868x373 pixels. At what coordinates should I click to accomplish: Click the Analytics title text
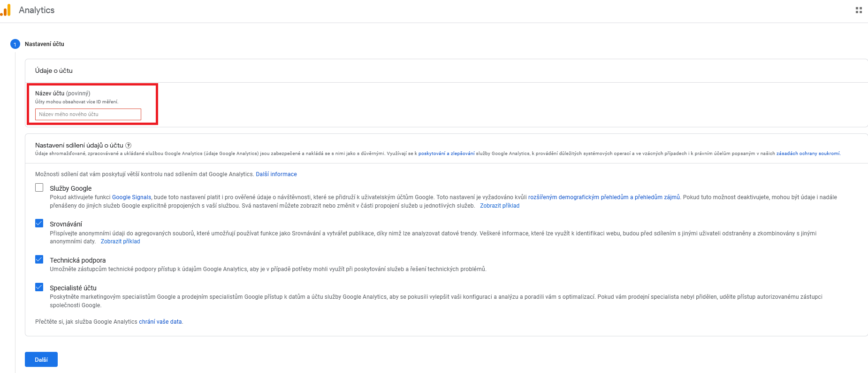pyautogui.click(x=37, y=10)
